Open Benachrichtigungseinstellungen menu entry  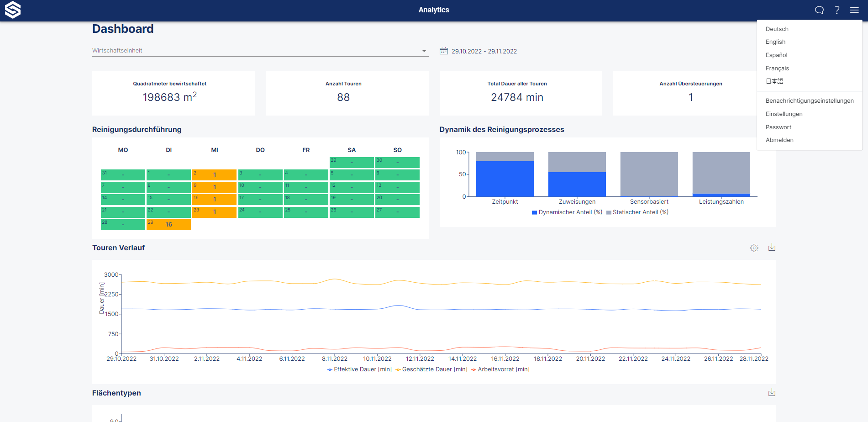click(810, 100)
